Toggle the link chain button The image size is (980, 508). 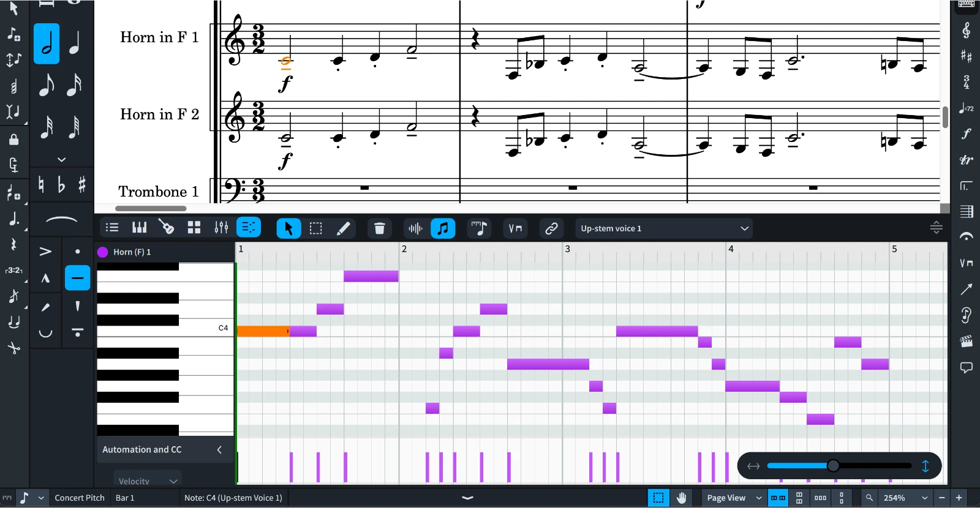[x=551, y=228]
